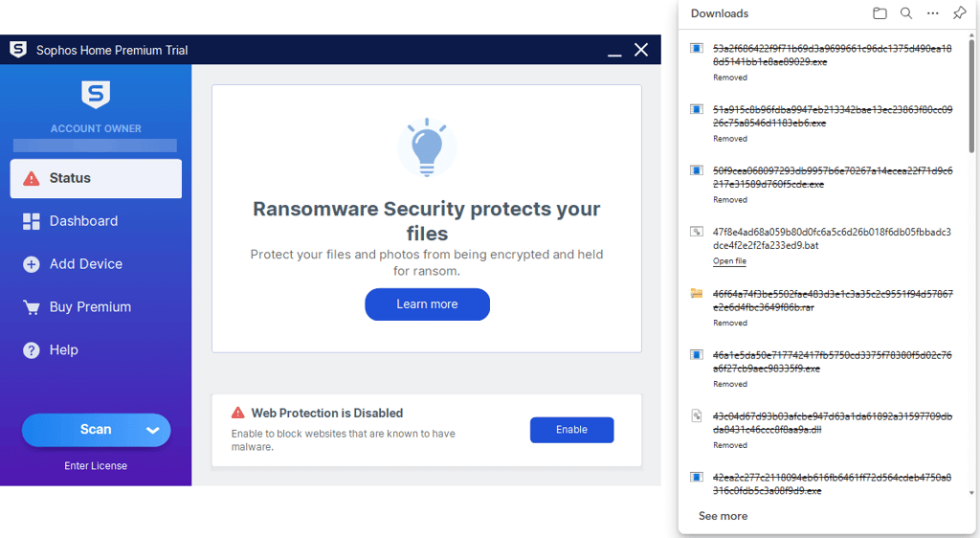Click the removed 51a915c0b96fdba9947 .exe entry
The image size is (980, 538).
(833, 116)
